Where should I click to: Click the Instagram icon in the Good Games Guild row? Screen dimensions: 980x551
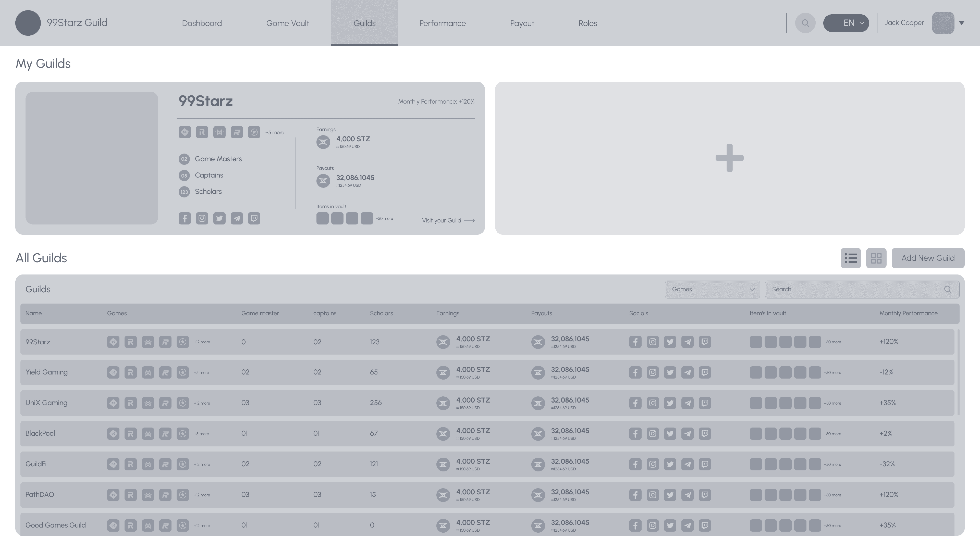tap(653, 525)
